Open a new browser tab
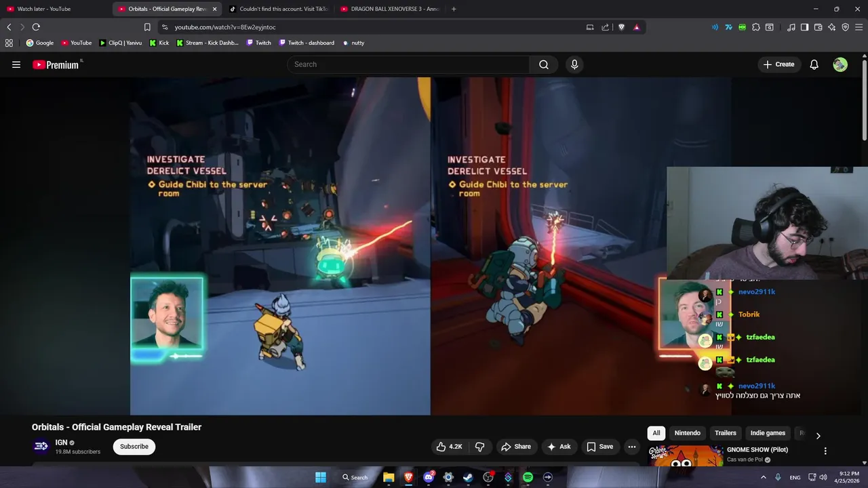 point(454,9)
